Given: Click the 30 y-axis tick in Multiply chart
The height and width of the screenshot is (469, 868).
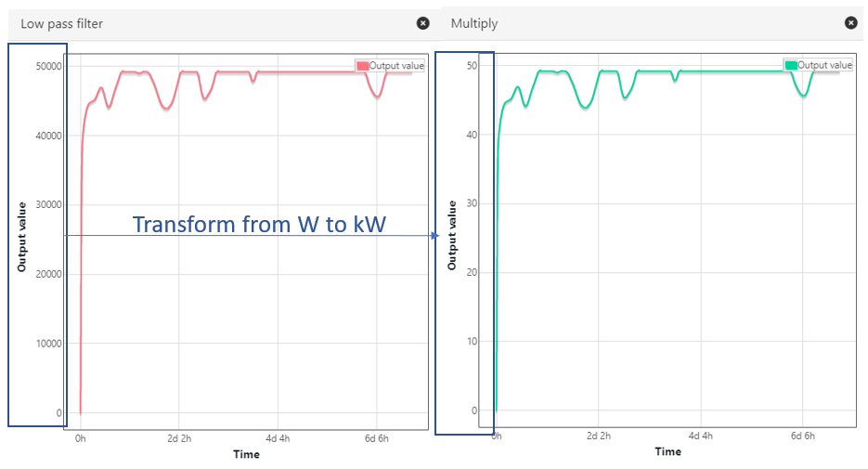Looking at the screenshot, I should click(473, 203).
